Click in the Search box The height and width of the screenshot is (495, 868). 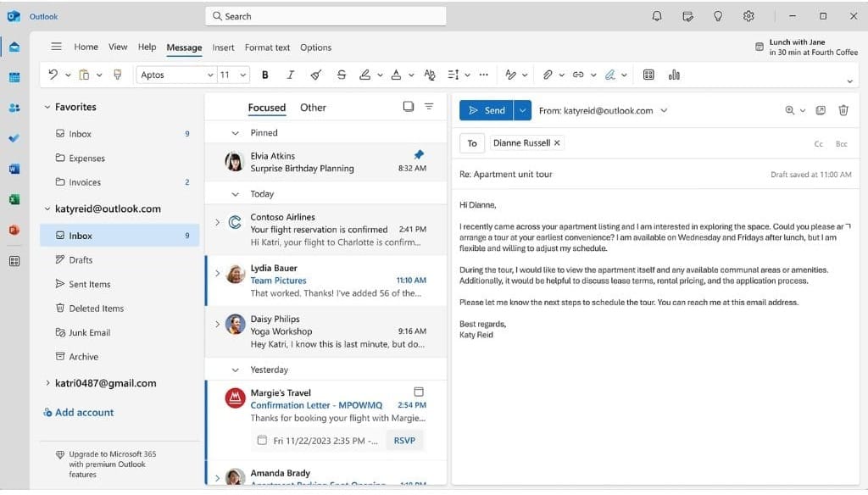[325, 16]
